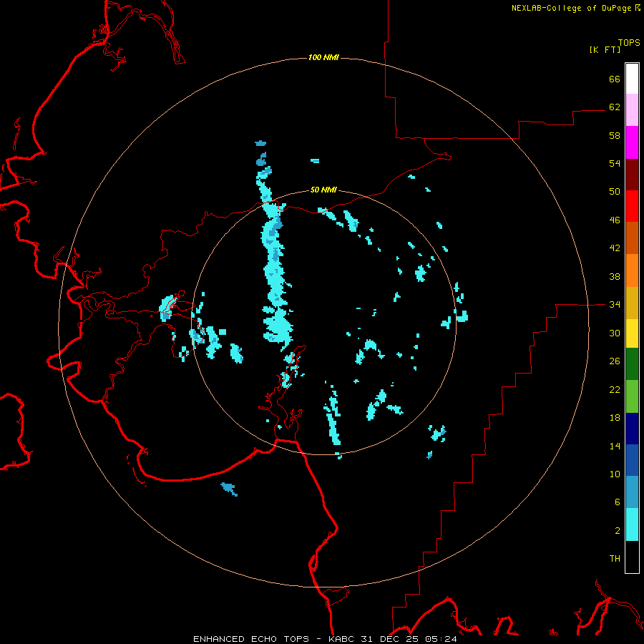Click the legend value '14'
Viewport: 644px width, 644px height.
tap(615, 446)
